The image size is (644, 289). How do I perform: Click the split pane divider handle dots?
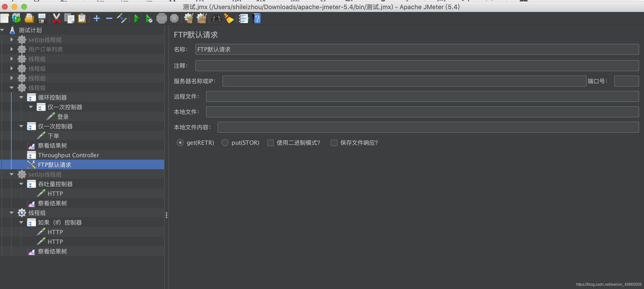click(167, 215)
